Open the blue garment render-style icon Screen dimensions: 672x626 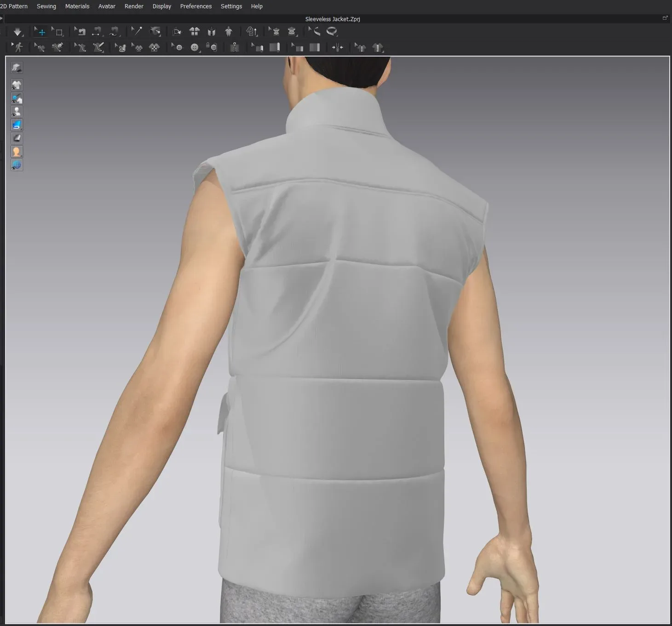(17, 125)
